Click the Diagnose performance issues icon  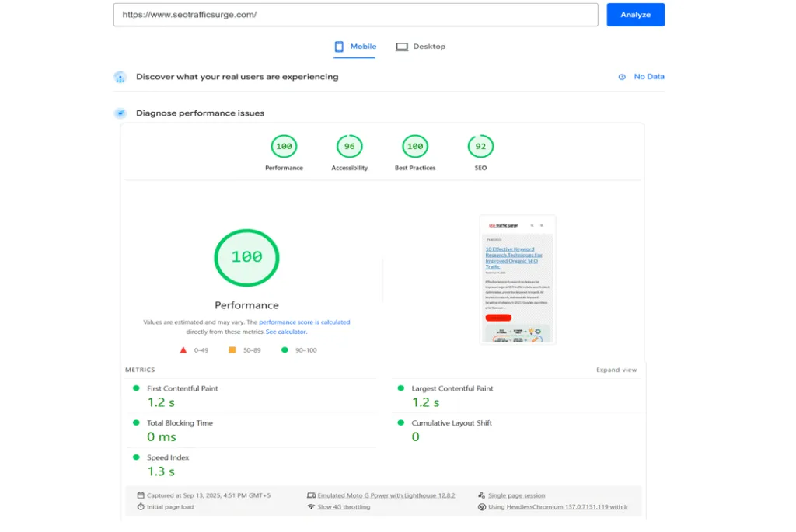(120, 113)
